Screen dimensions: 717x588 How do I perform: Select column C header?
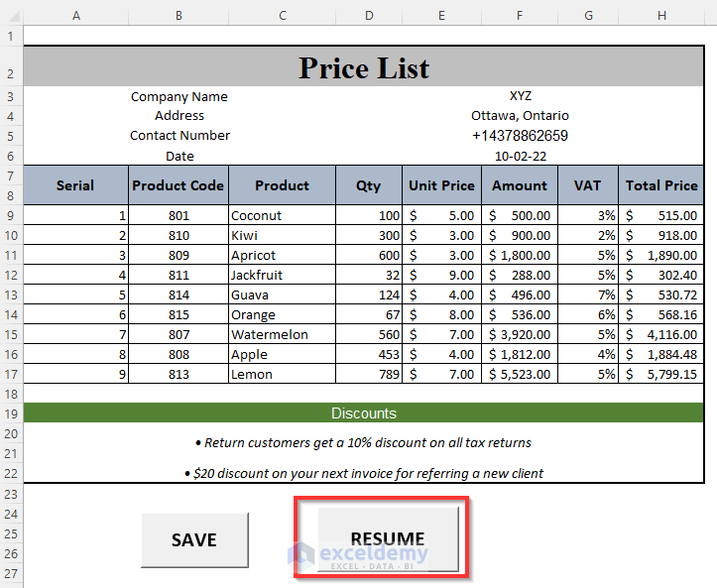point(282,16)
